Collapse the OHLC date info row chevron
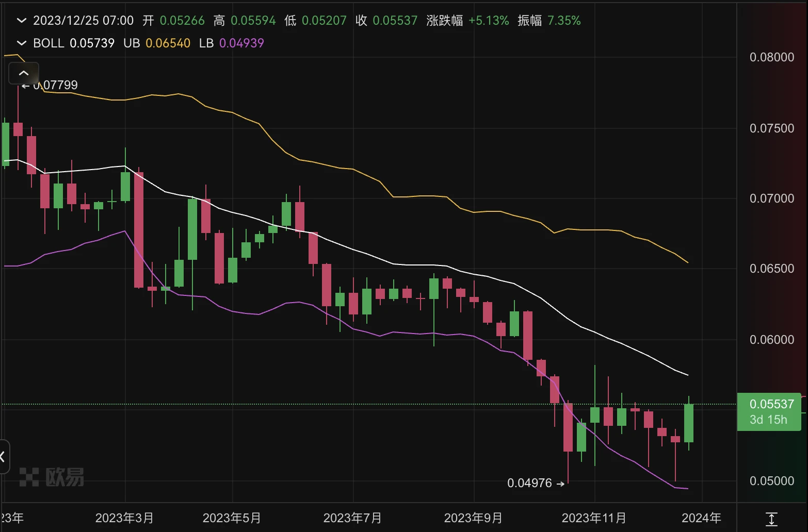 click(x=21, y=21)
